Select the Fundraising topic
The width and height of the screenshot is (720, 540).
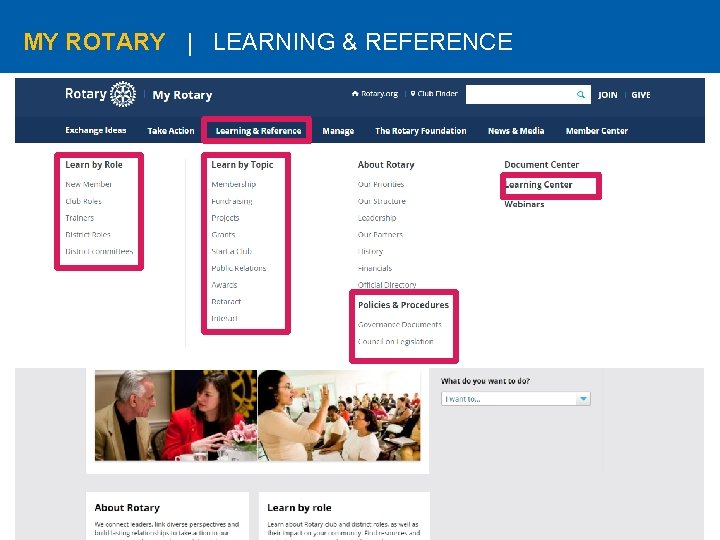pyautogui.click(x=232, y=201)
